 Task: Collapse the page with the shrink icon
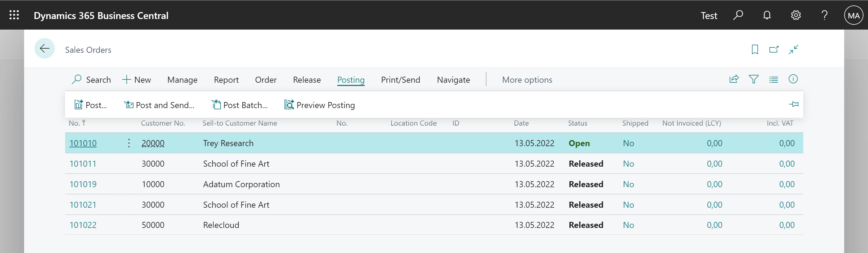(794, 50)
